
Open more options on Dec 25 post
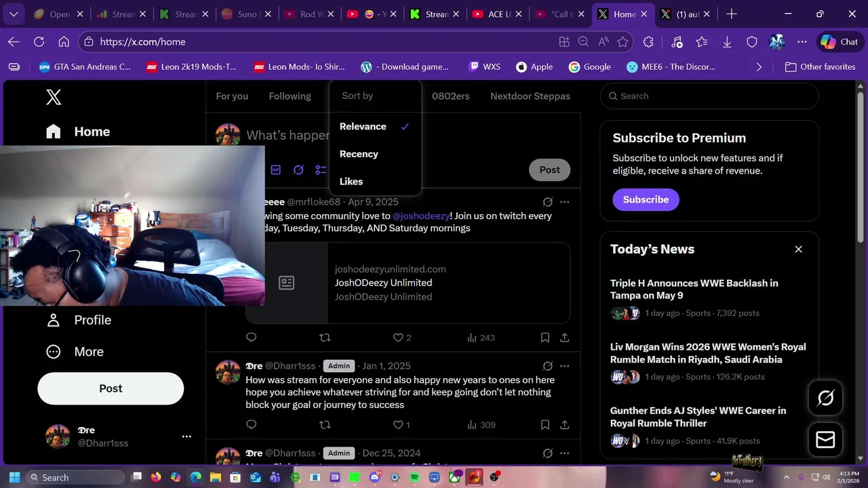pyautogui.click(x=564, y=453)
